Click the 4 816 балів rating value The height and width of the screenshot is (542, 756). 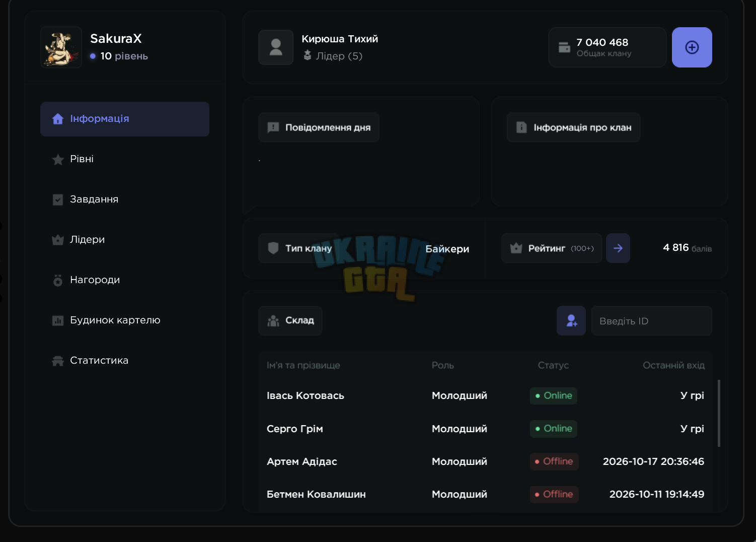tap(687, 248)
